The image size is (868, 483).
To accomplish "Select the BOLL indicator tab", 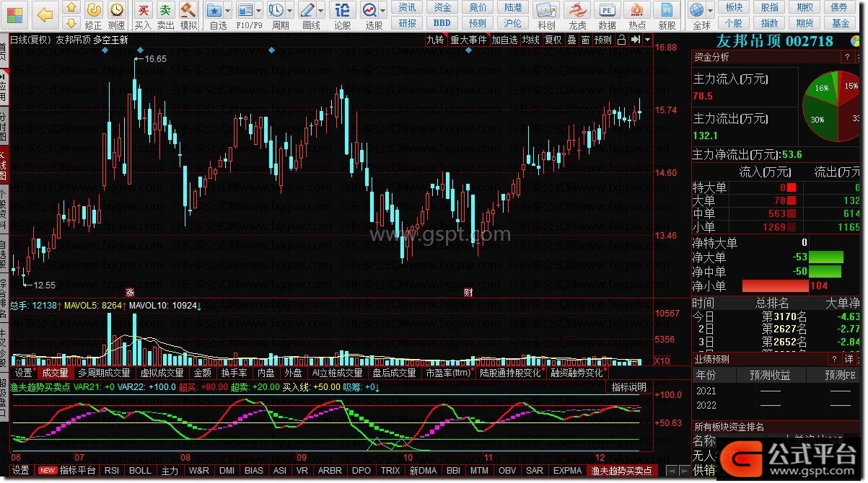I will [x=140, y=471].
